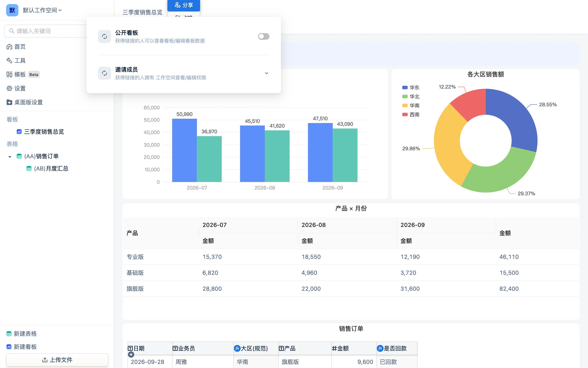This screenshot has width=588, height=368.
Task: Click the 业务员 column header
Action: [x=203, y=348]
